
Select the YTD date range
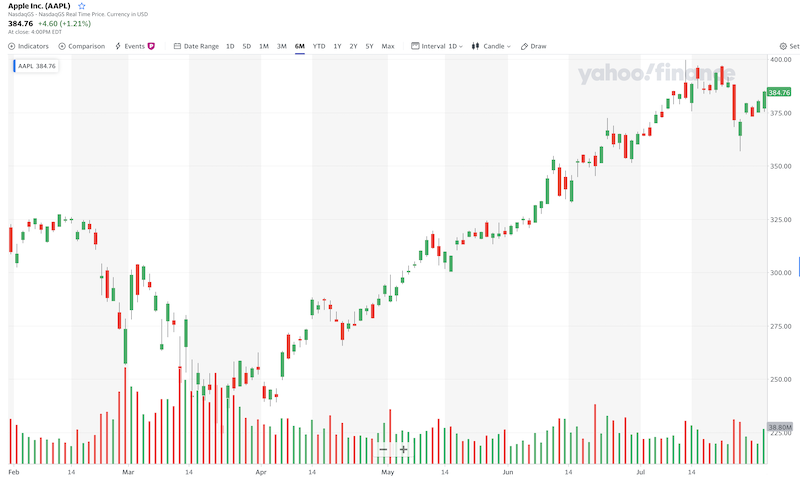point(319,46)
